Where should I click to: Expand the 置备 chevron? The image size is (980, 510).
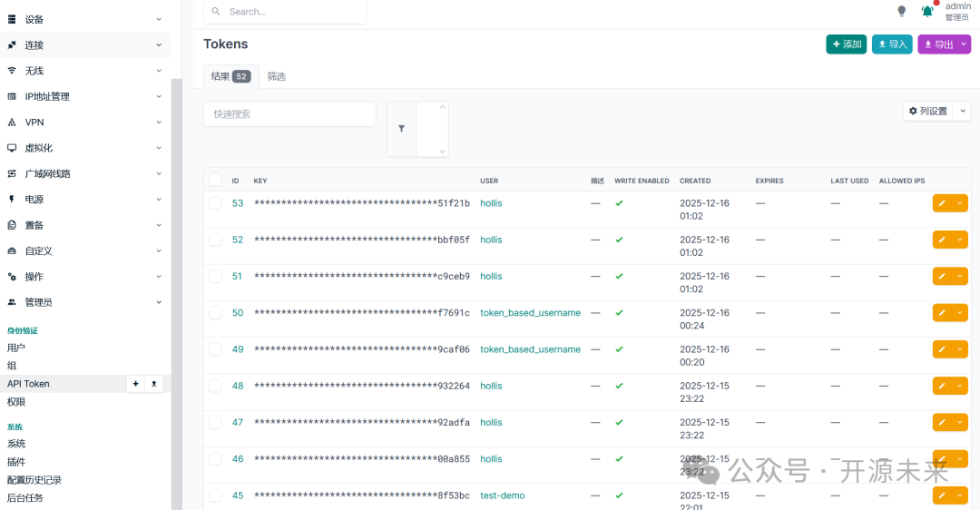[159, 225]
